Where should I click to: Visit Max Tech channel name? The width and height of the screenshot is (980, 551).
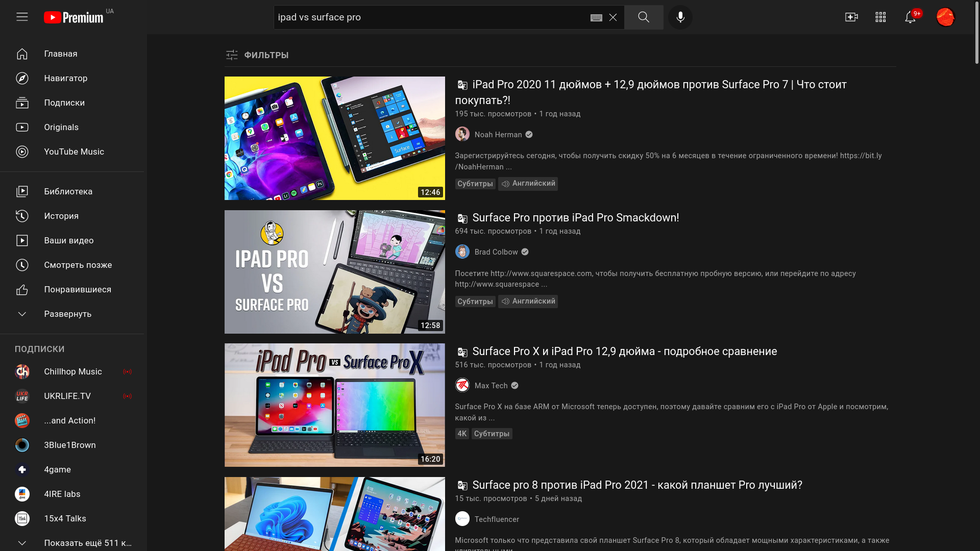[491, 386]
